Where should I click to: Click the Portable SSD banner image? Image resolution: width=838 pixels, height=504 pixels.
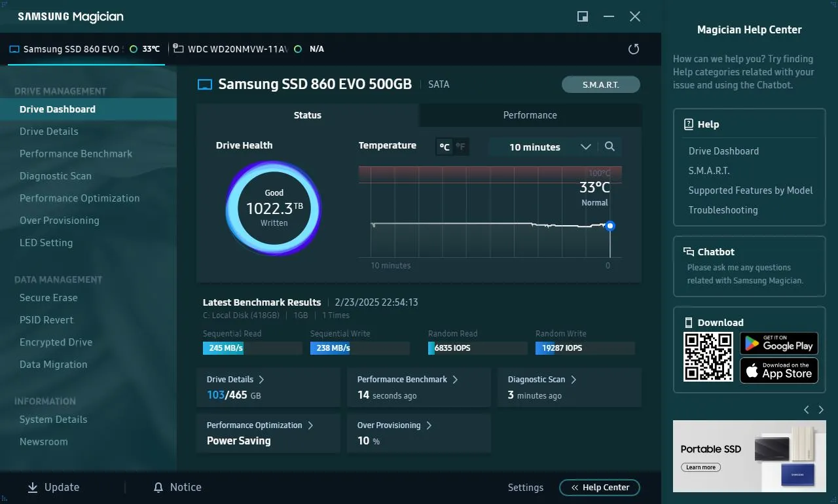(750, 456)
